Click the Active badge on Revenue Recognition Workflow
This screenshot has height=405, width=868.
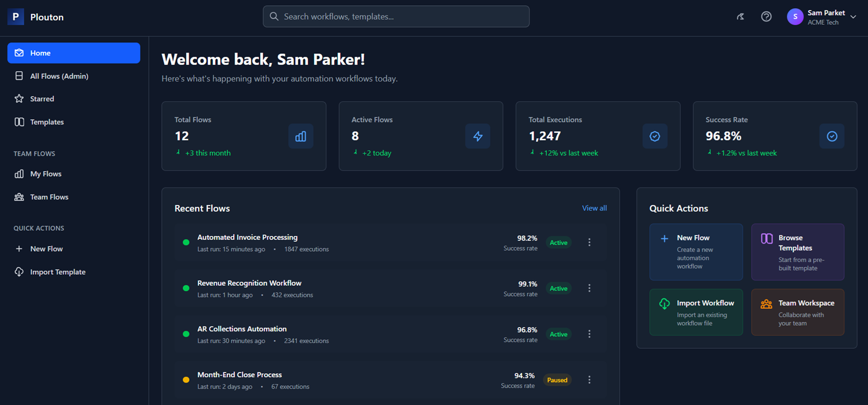click(558, 288)
